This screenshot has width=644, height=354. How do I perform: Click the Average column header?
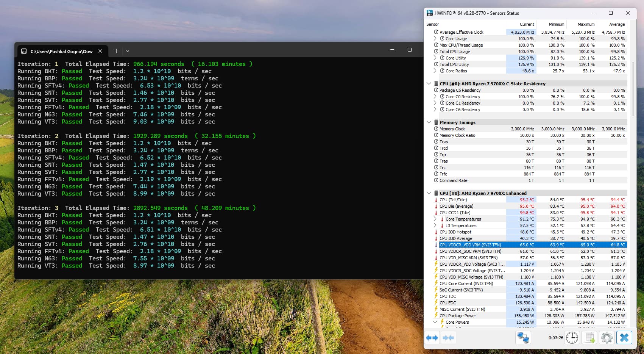pos(617,24)
